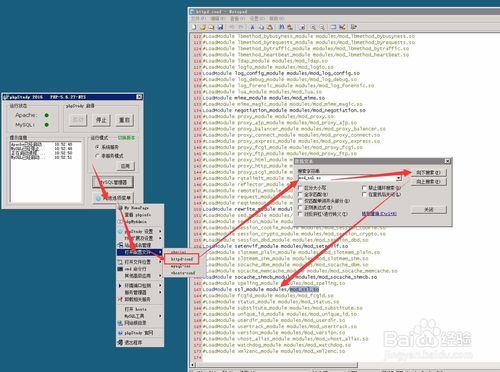Click the Open folder toolbar icon

(x=202, y=27)
